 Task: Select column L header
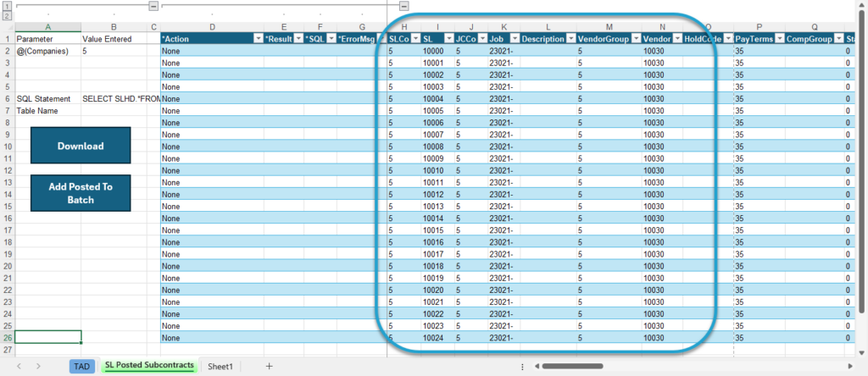point(548,26)
